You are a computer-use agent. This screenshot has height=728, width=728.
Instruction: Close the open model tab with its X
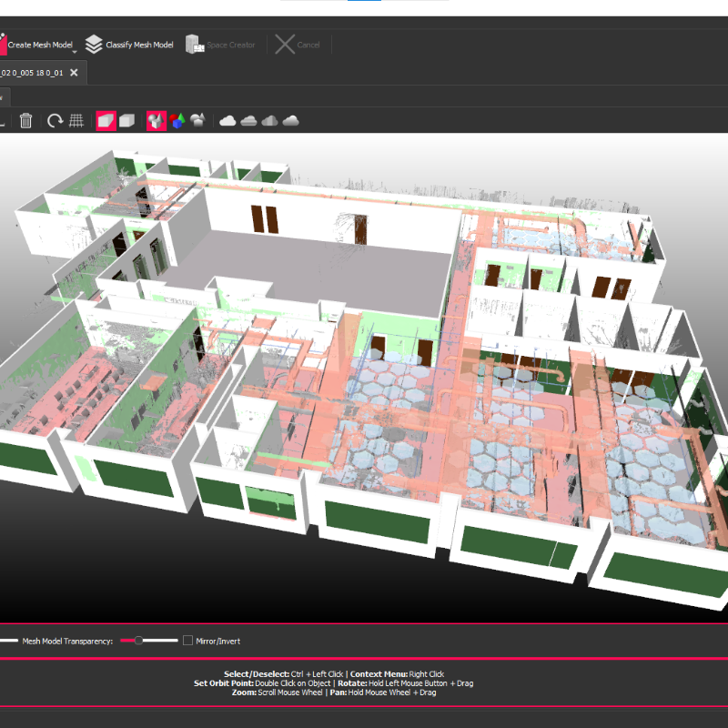[74, 73]
